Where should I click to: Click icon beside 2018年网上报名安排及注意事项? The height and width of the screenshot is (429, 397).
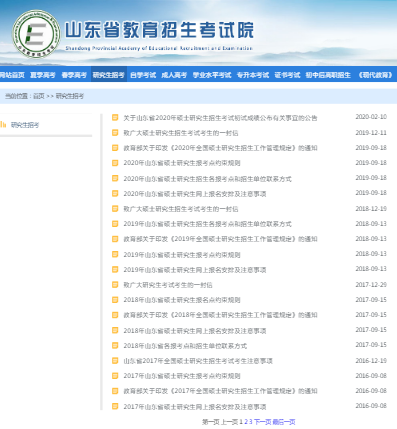click(115, 330)
